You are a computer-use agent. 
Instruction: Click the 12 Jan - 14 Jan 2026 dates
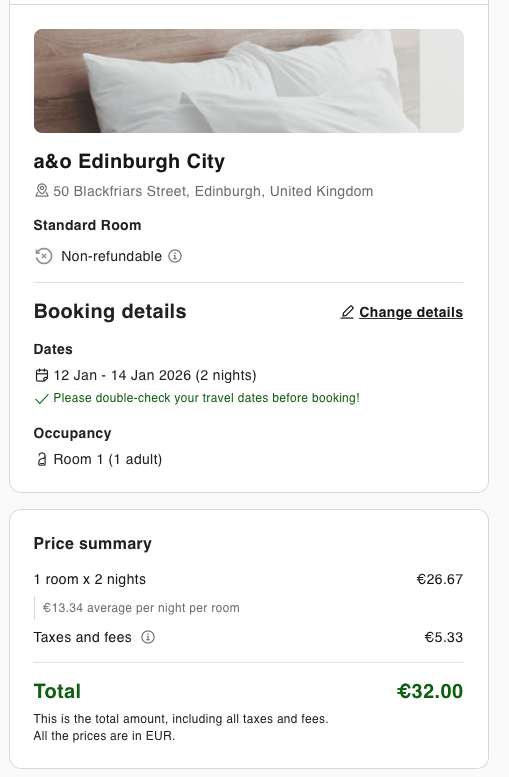pos(155,376)
